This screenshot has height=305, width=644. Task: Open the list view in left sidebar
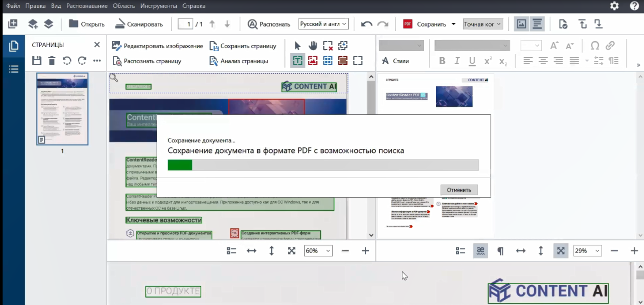(14, 69)
